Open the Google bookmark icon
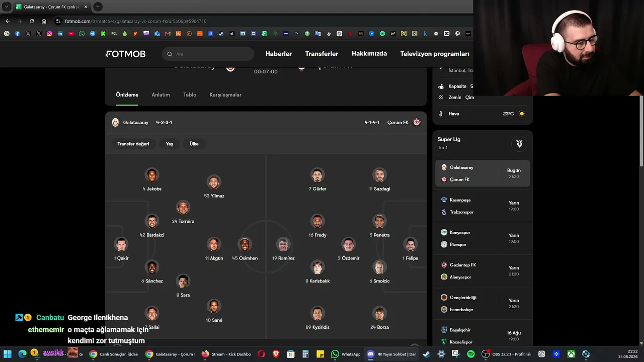The width and height of the screenshot is (644, 362). (x=7, y=34)
